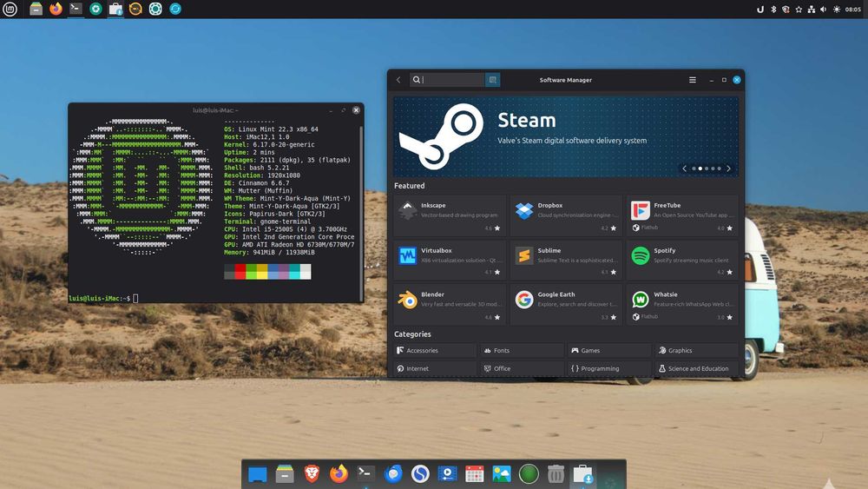
Task: Open the video player dock icon
Action: click(x=447, y=474)
